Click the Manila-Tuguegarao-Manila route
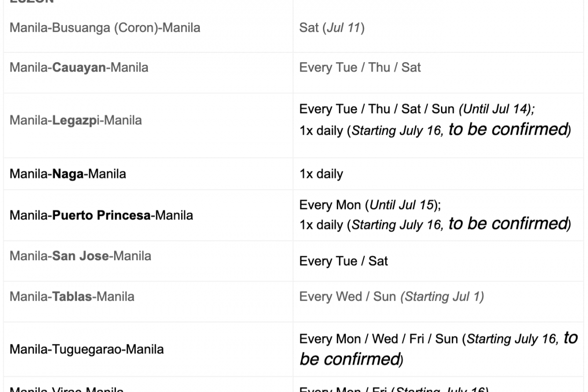This screenshot has height=392, width=588. point(86,349)
